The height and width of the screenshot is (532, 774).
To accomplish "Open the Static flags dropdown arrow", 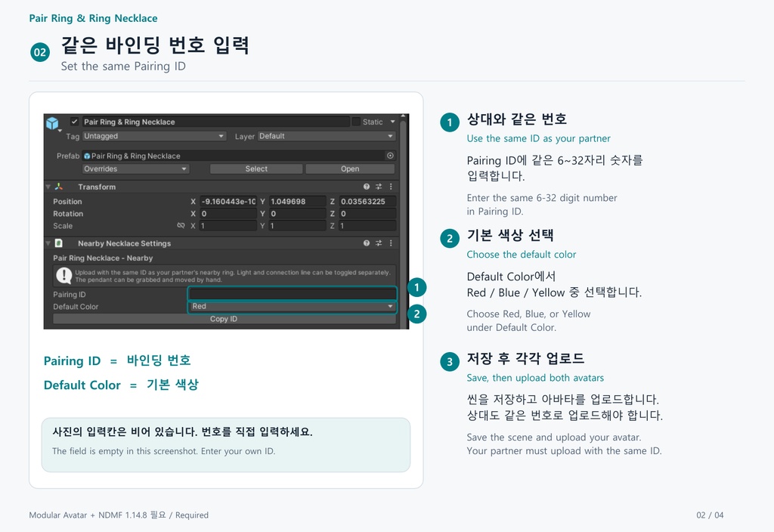I will pos(393,122).
